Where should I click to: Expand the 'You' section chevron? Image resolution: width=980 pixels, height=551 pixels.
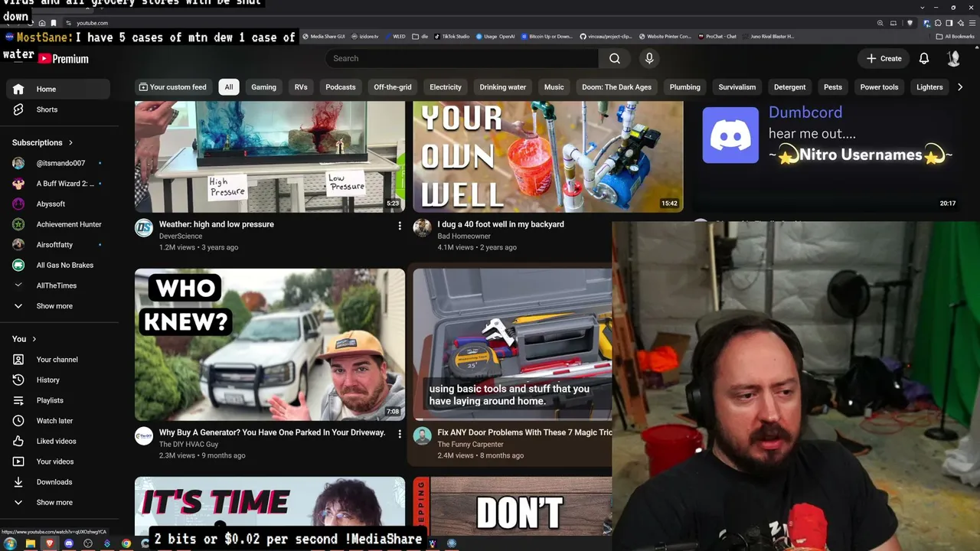coord(34,339)
